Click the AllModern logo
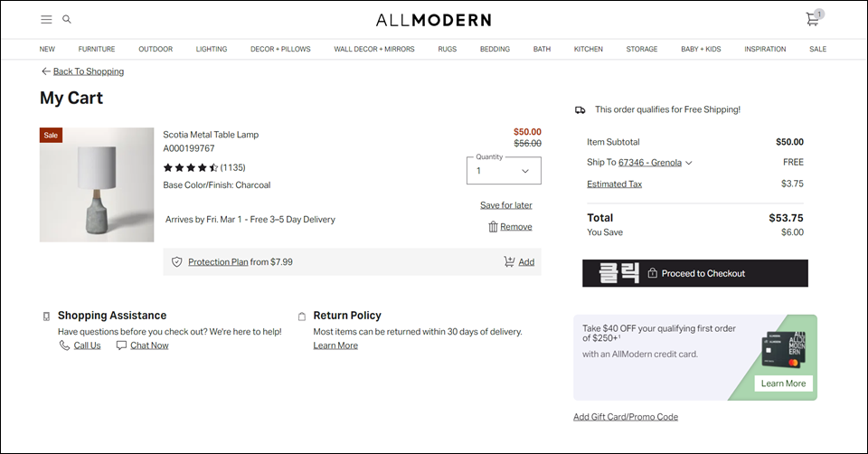 [x=433, y=21]
